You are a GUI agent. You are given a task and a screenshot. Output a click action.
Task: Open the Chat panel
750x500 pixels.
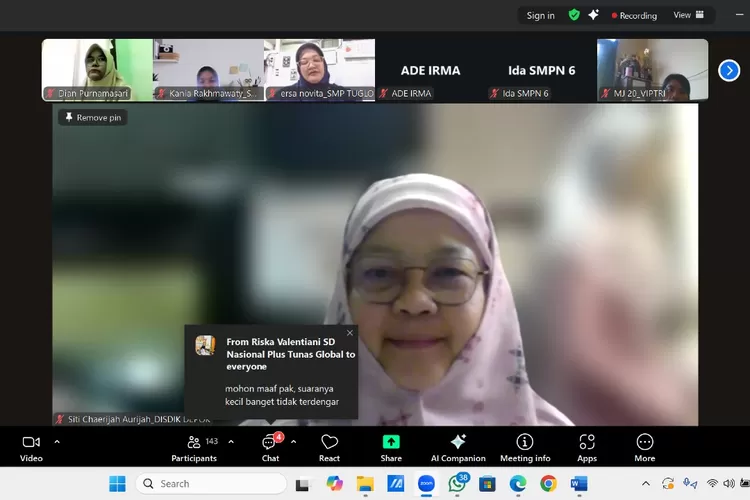[x=271, y=448]
